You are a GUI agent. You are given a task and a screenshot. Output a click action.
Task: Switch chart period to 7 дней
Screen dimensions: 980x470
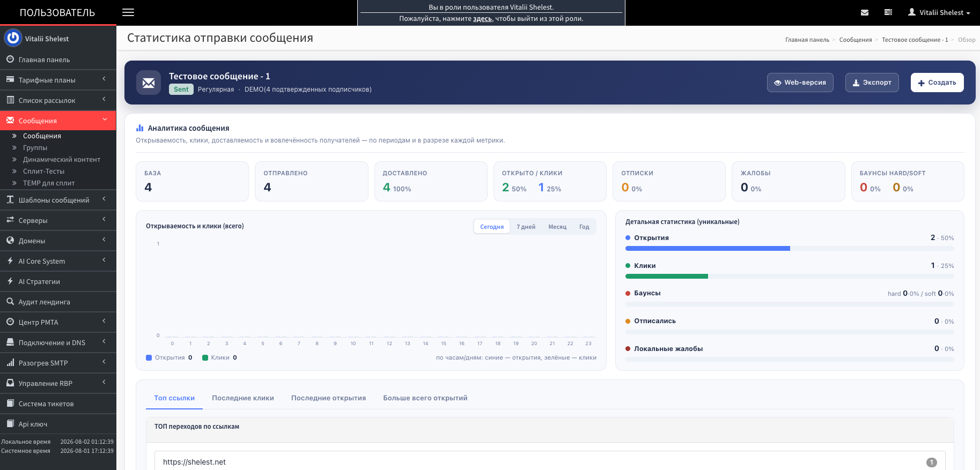(x=526, y=227)
